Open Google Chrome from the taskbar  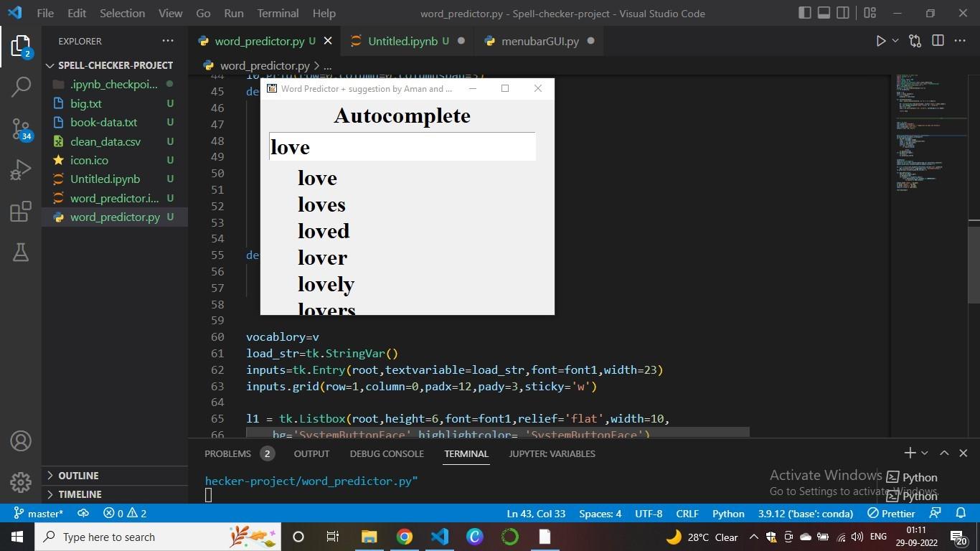click(405, 537)
